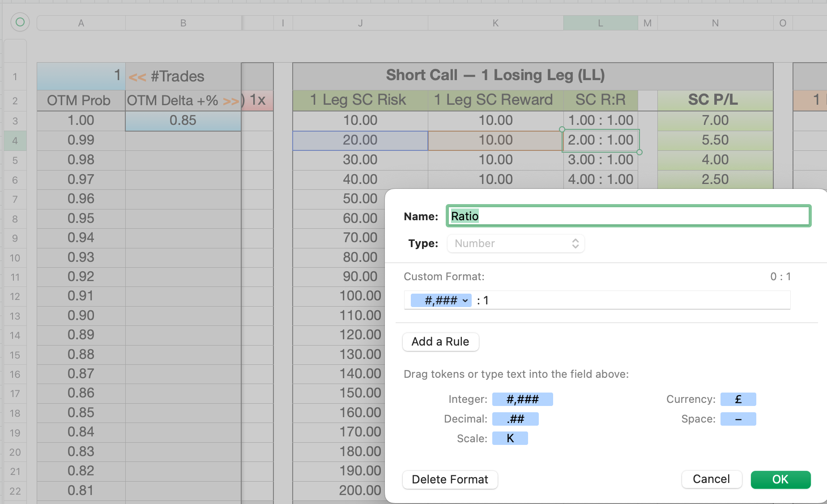Click the 'OTM Prob' header cell
The image size is (827, 504).
coord(81,101)
